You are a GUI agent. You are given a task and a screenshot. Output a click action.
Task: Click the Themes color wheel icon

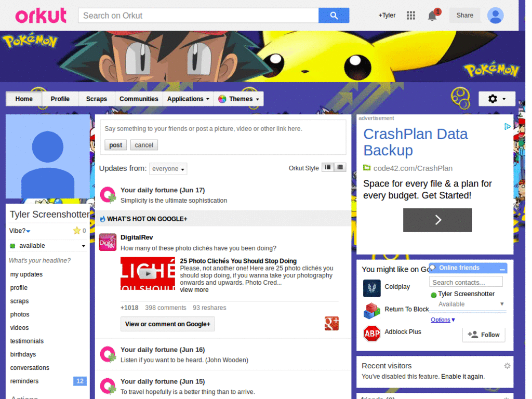pos(222,99)
